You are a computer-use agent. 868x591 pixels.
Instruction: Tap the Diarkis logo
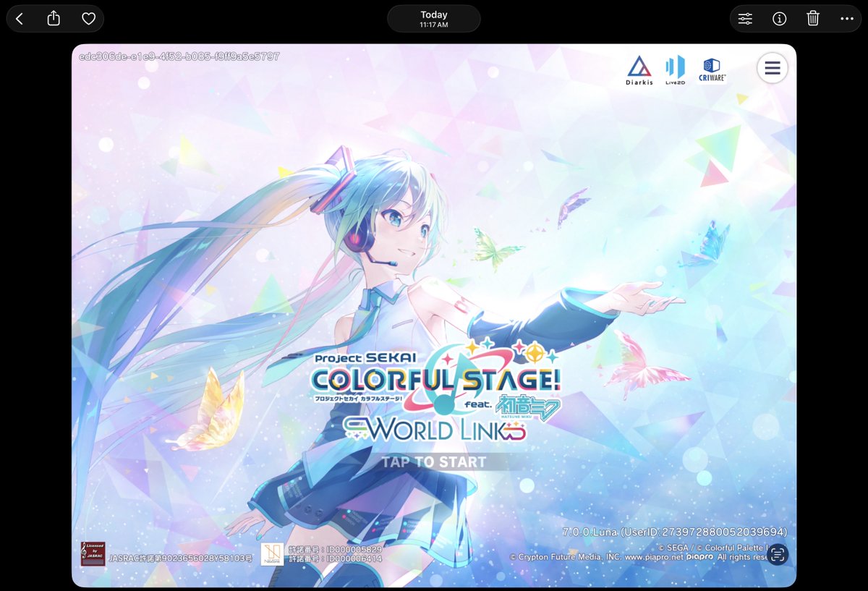(x=639, y=71)
